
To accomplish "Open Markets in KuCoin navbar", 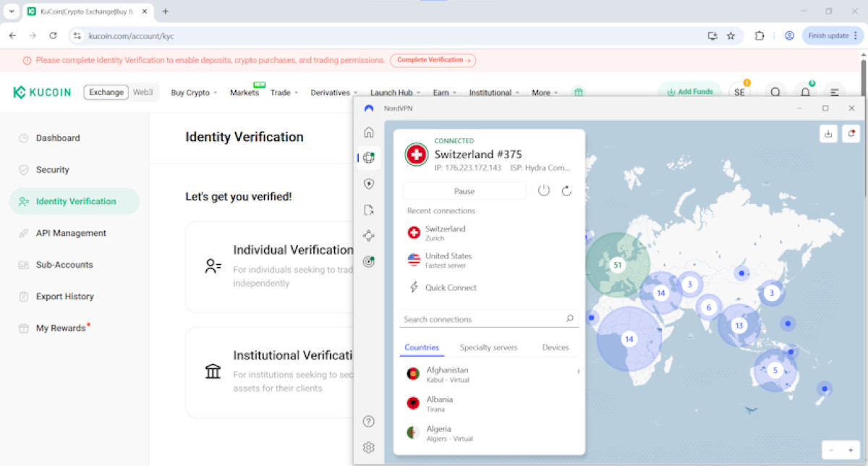I will click(244, 93).
